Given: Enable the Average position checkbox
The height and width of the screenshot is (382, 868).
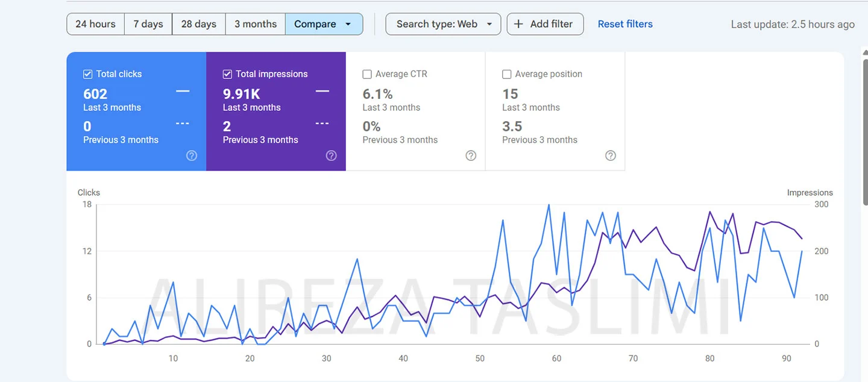Looking at the screenshot, I should click(x=507, y=74).
